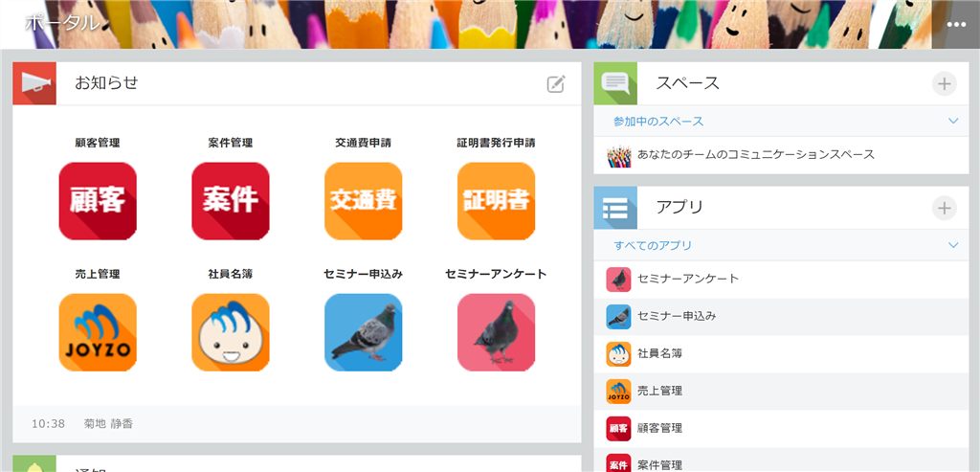Click the 顧客 red icon in app list
Screen dimensions: 980x472
click(x=619, y=429)
